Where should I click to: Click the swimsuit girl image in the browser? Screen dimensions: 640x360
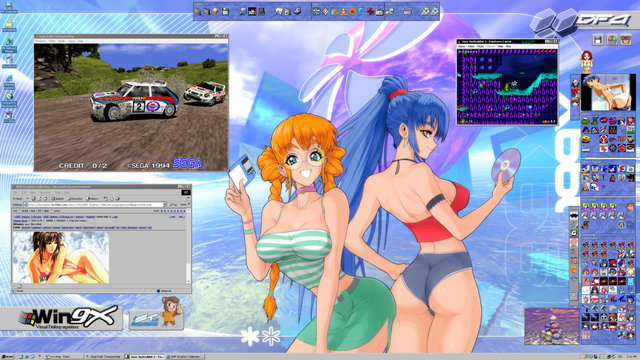click(x=61, y=258)
